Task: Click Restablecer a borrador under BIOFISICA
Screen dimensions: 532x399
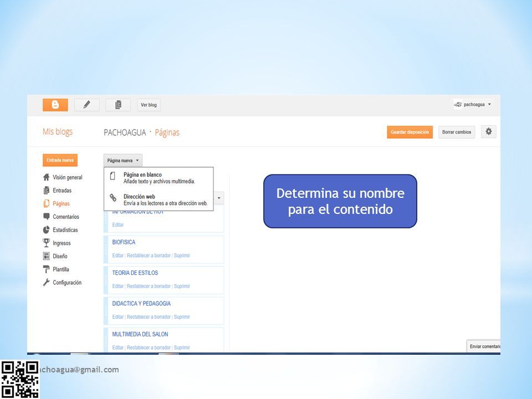Action: [149, 255]
